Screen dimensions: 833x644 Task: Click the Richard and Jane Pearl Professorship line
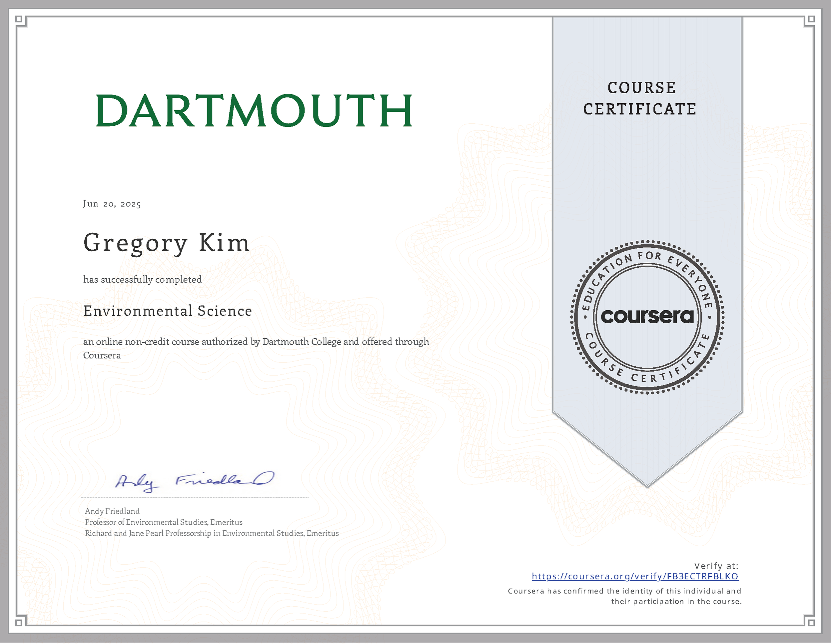(212, 533)
